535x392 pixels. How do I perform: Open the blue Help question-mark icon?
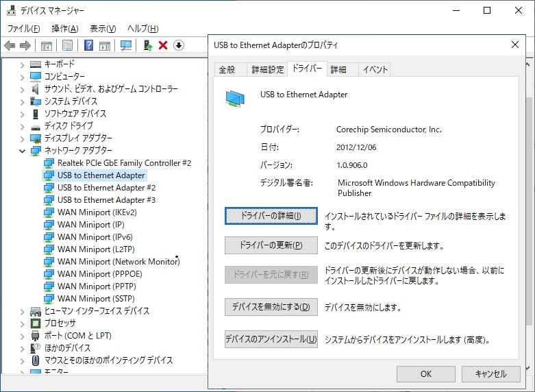click(x=88, y=45)
